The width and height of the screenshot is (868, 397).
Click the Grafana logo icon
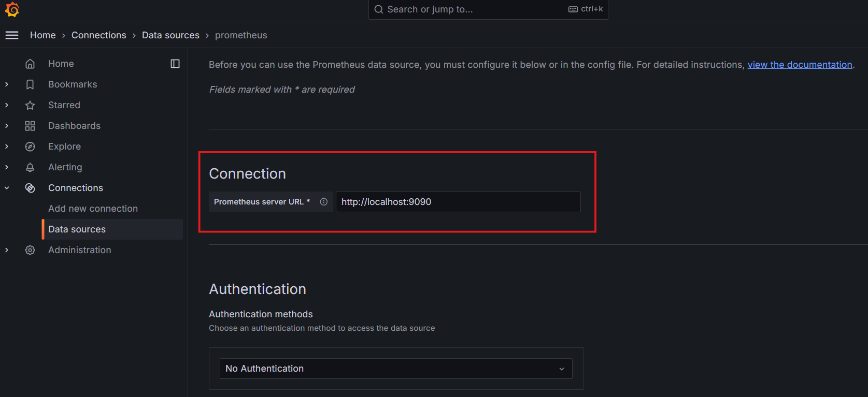(x=12, y=9)
